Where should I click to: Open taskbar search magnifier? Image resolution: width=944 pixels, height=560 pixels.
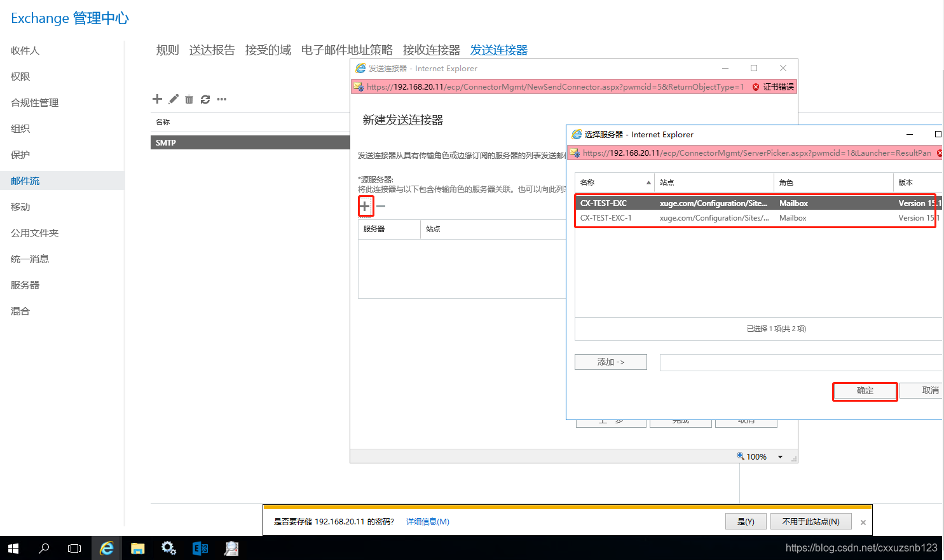click(x=44, y=548)
